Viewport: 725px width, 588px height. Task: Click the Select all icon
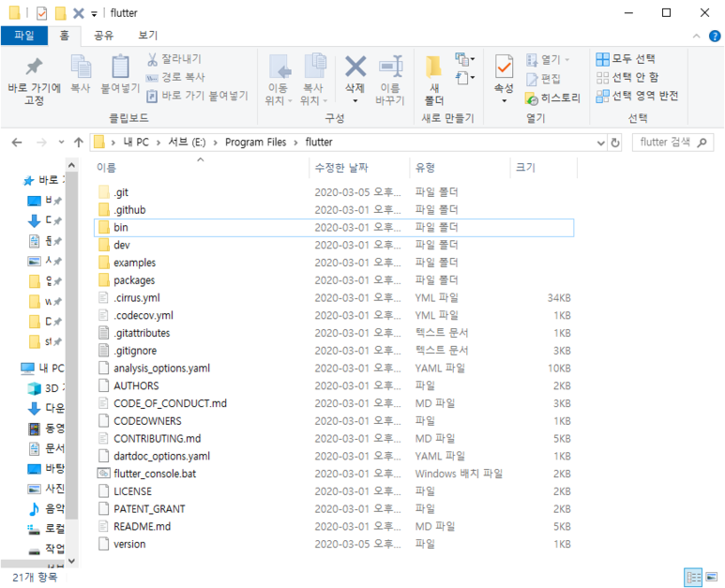click(602, 59)
